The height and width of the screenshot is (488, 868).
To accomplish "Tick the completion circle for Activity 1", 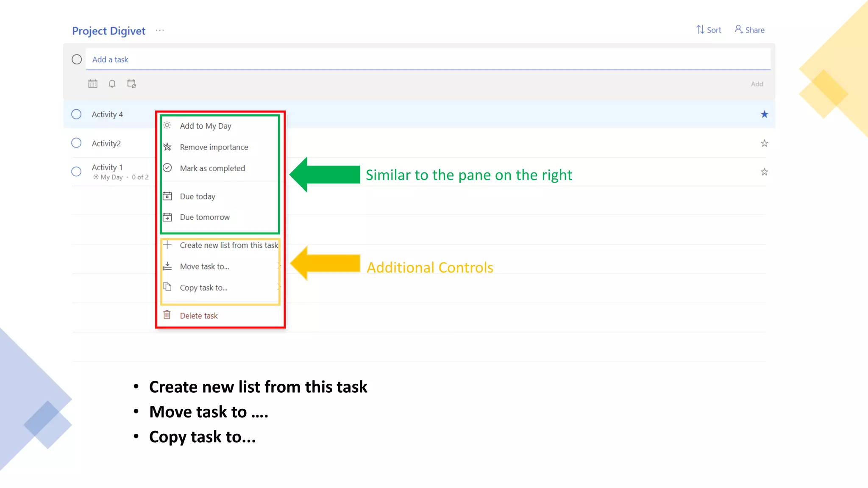I will click(76, 172).
